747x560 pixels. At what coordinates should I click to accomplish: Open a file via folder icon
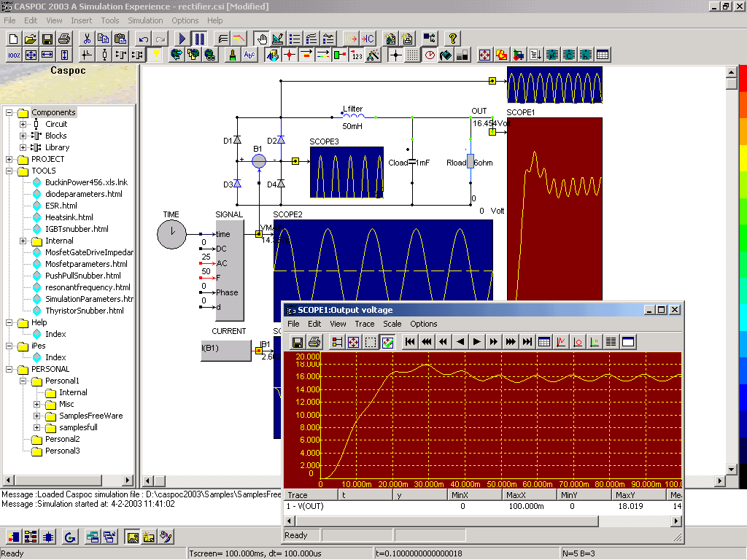click(x=31, y=39)
